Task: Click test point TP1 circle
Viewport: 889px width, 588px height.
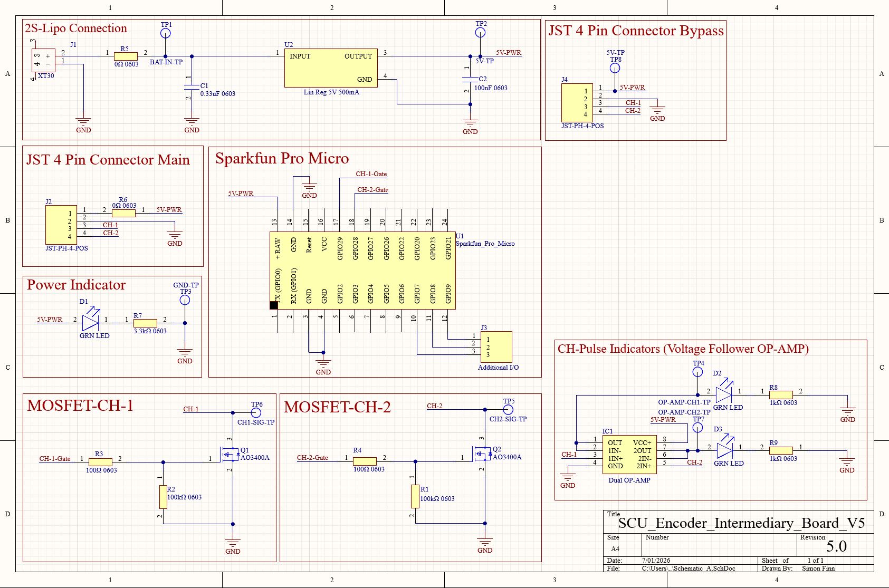Action: [165, 33]
